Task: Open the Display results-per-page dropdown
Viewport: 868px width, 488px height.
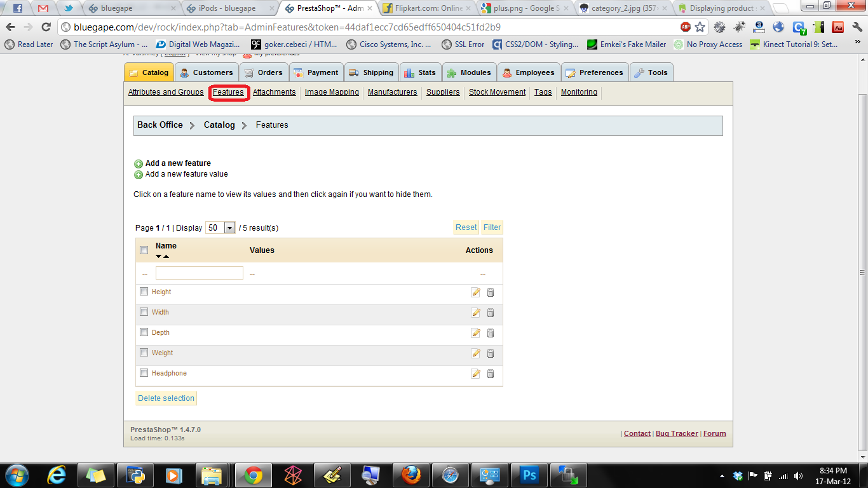Action: [x=220, y=227]
